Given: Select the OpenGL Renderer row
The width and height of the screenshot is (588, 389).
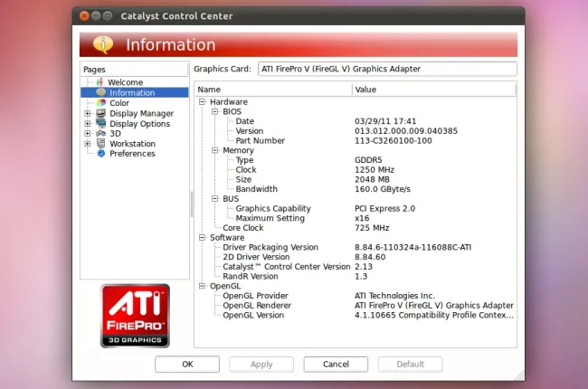Looking at the screenshot, I should point(356,306).
